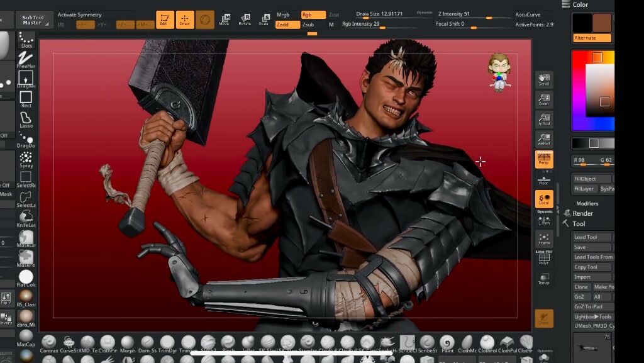
Task: Toggle PolyF wireframe display
Action: pyautogui.click(x=544, y=259)
